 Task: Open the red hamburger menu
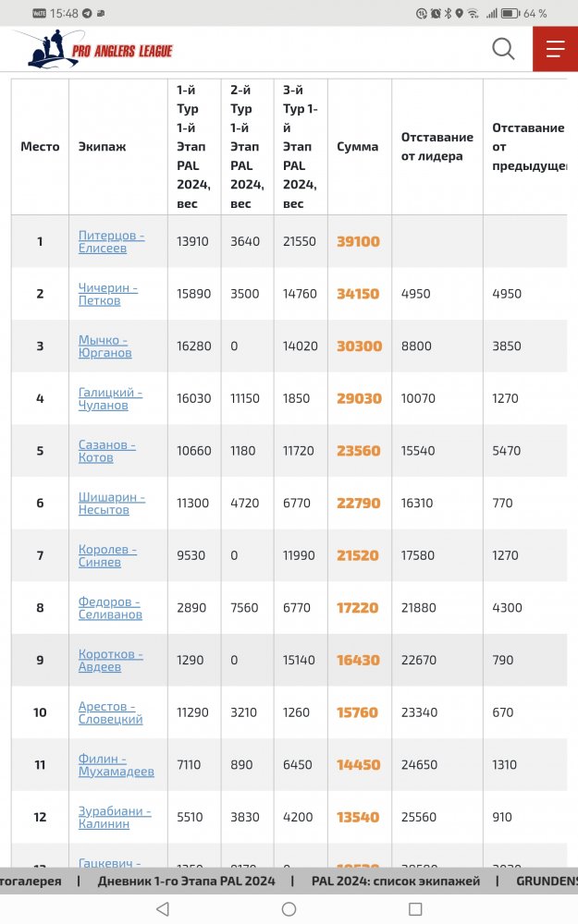(555, 49)
